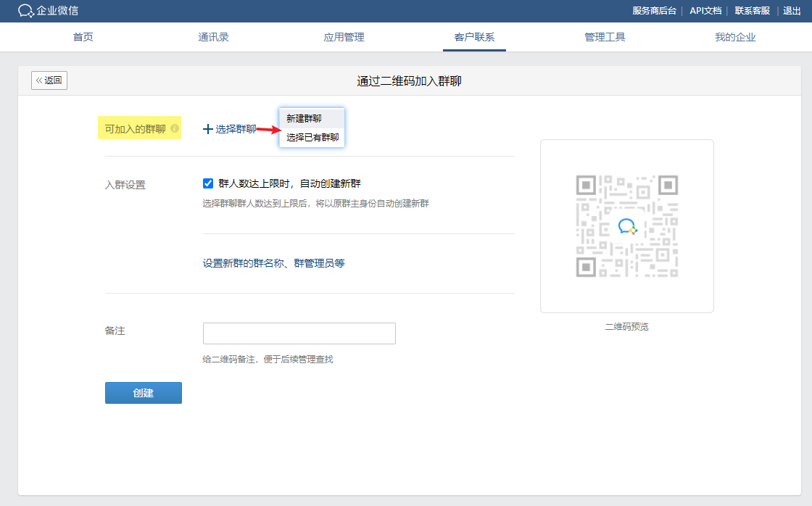Click the info icon beside 可加入的群聊
This screenshot has width=812, height=506.
pos(175,128)
